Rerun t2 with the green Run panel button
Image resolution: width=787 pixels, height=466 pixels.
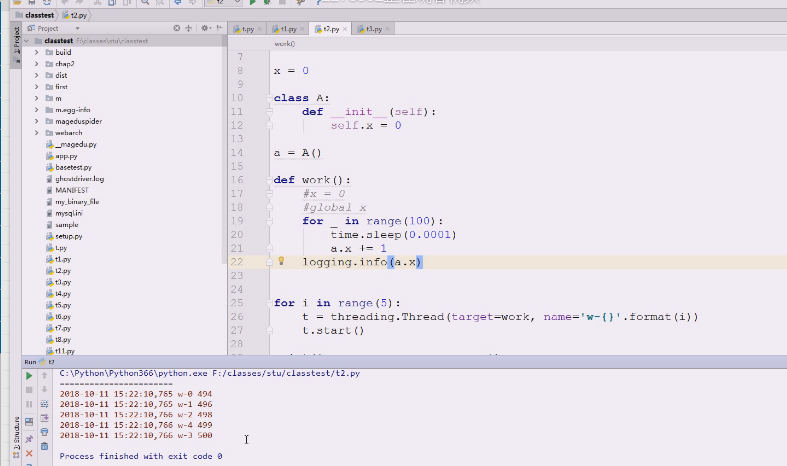[29, 376]
